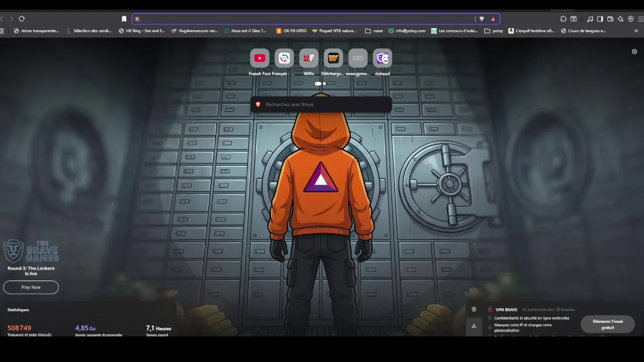The height and width of the screenshot is (362, 644).
Task: Open Leo AI sparkle icon
Action: 620,19
